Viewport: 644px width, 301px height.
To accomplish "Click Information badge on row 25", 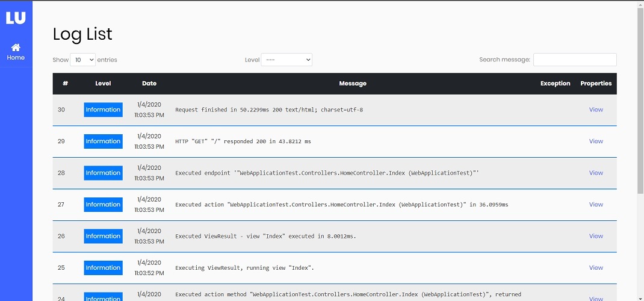I will coord(103,268).
